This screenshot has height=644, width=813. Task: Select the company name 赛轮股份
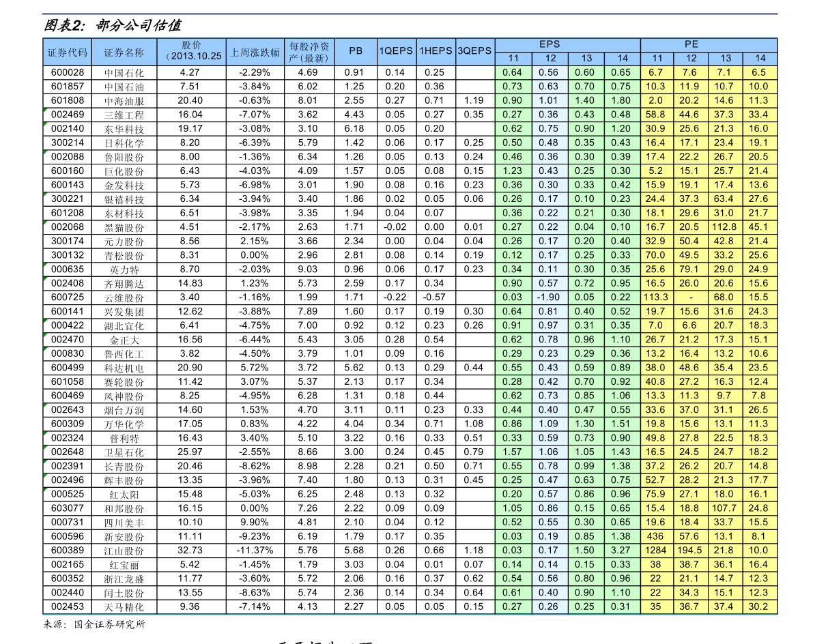point(124,382)
